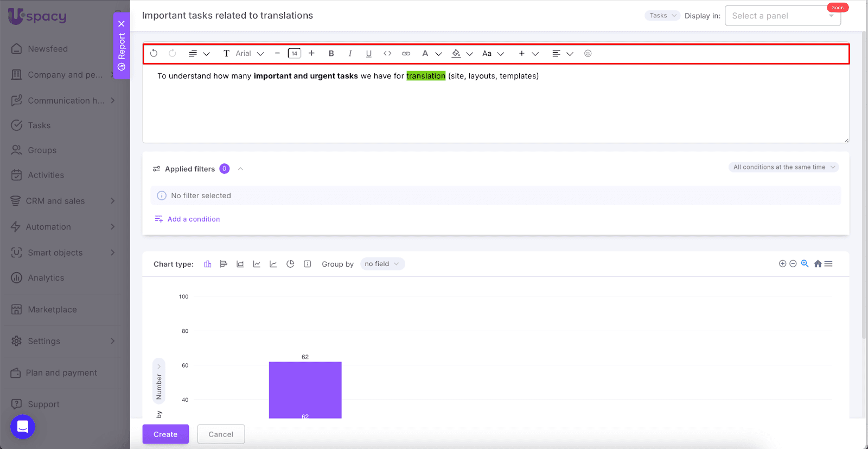Click the undo arrow in editor toolbar
The height and width of the screenshot is (449, 868).
(x=154, y=53)
